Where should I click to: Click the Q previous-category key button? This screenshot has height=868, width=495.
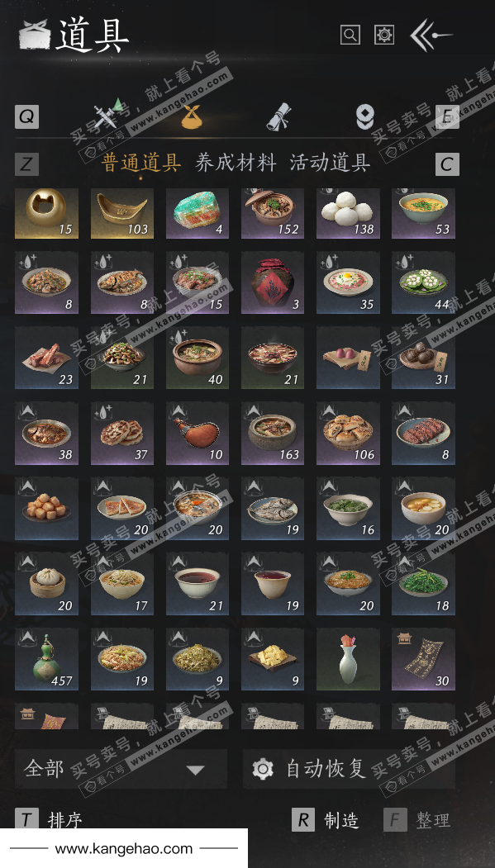click(26, 116)
